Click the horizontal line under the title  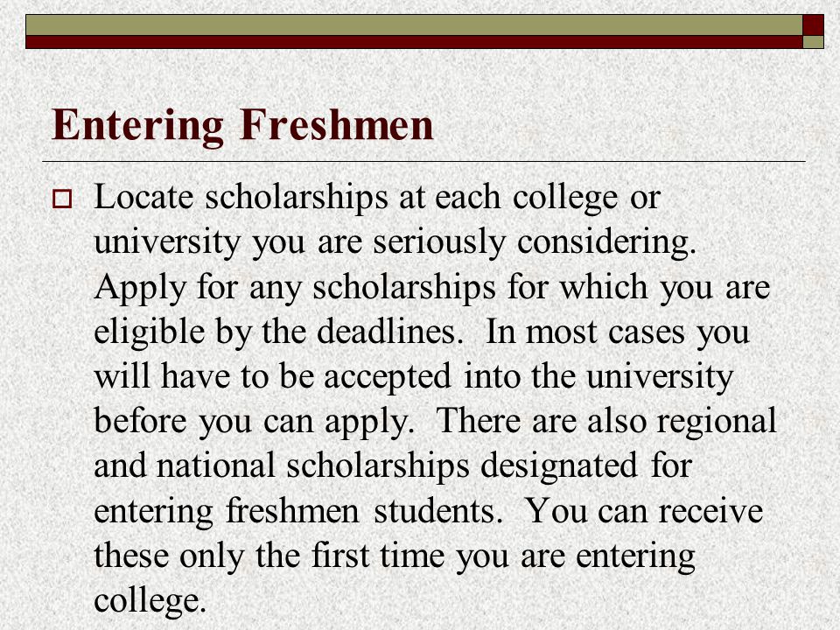coord(423,161)
